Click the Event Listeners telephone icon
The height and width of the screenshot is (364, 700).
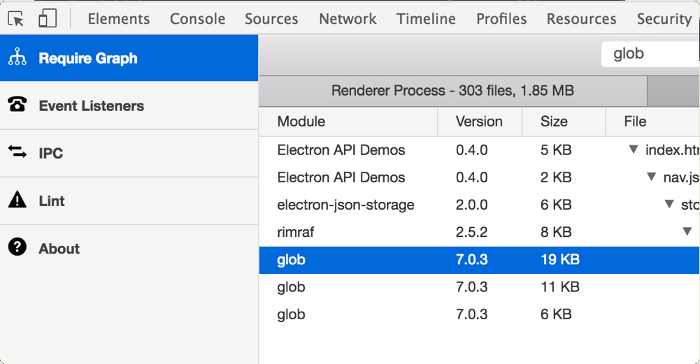17,105
